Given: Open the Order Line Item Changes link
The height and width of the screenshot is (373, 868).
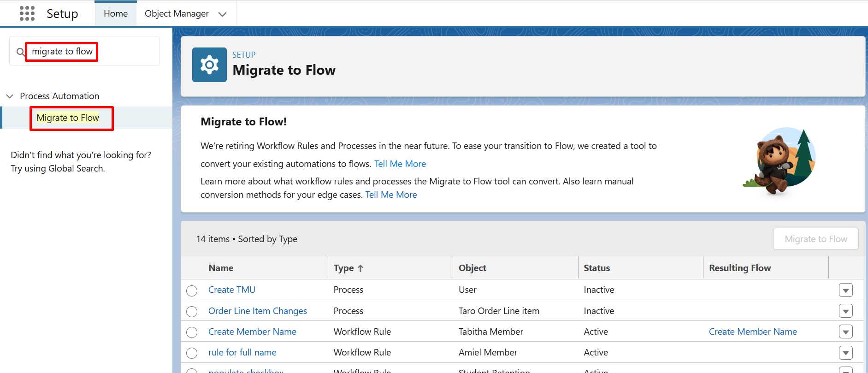Looking at the screenshot, I should click(258, 311).
